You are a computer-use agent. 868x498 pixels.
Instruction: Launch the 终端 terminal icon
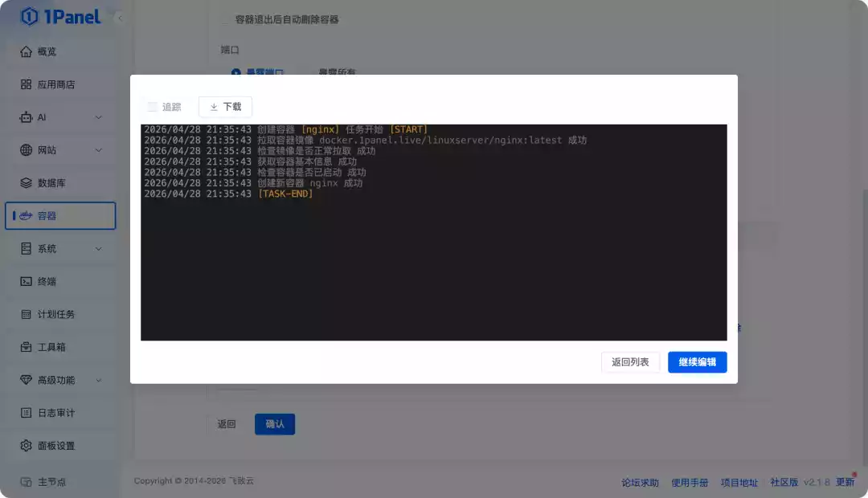(x=24, y=281)
